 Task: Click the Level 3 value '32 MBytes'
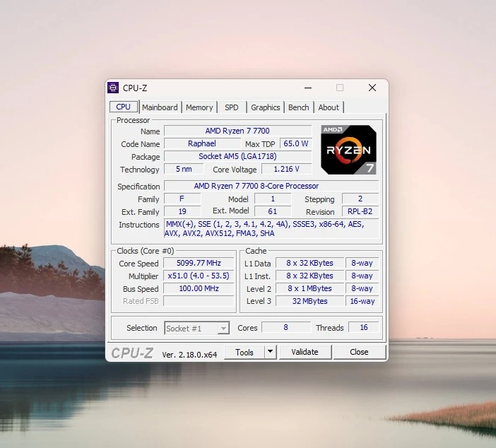click(309, 301)
